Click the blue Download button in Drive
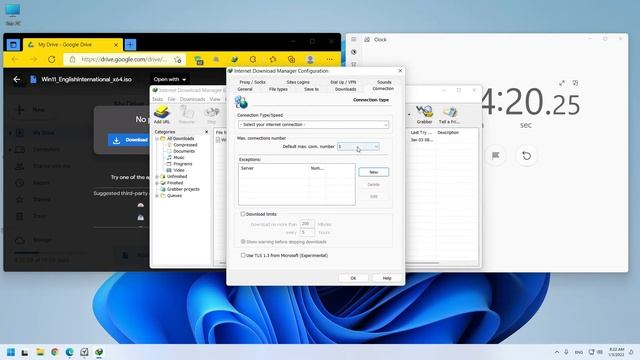Viewport: 640px width, 360px height. coord(129,140)
